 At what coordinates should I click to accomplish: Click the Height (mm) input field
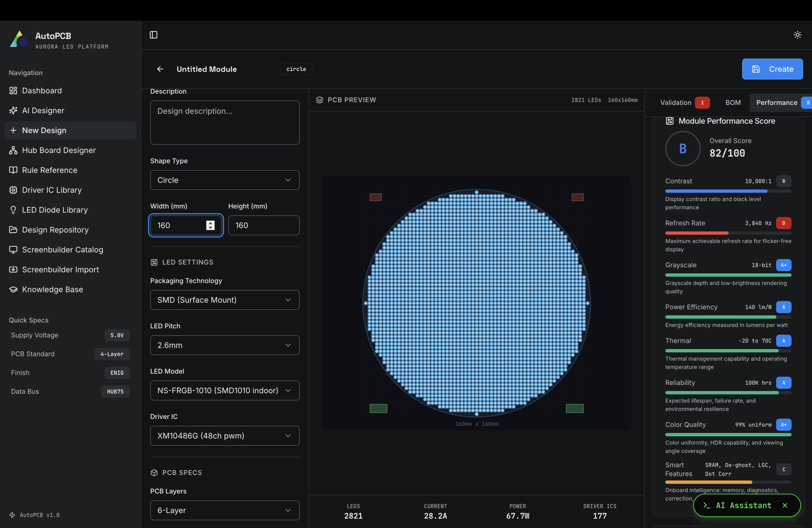pyautogui.click(x=263, y=225)
